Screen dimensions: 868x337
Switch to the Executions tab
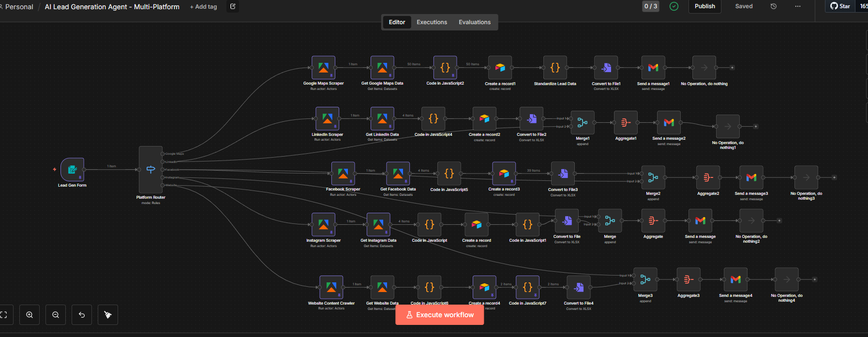(432, 22)
